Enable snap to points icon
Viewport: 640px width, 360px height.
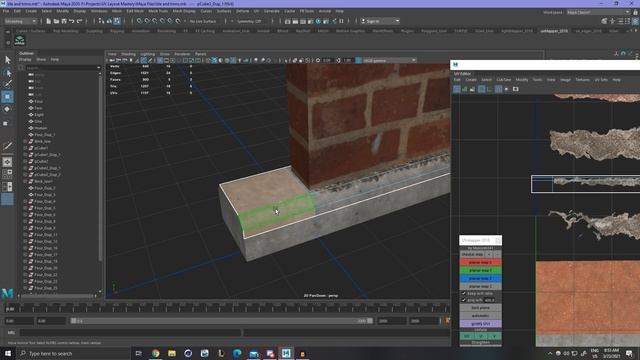tap(155, 21)
